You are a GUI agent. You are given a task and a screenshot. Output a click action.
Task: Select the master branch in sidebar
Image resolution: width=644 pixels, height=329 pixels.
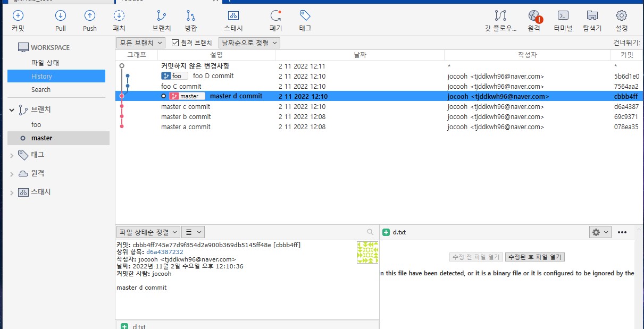[x=58, y=138]
